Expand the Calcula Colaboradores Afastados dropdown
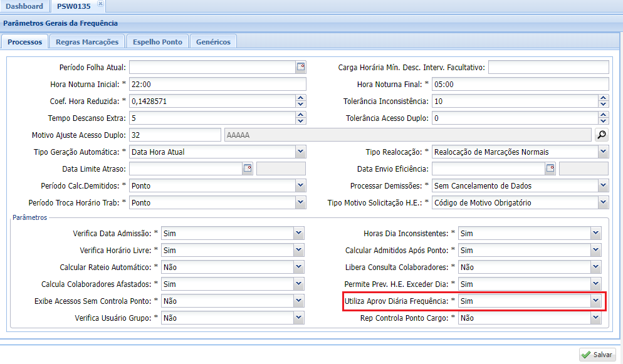This screenshot has height=364, width=623. (x=299, y=284)
